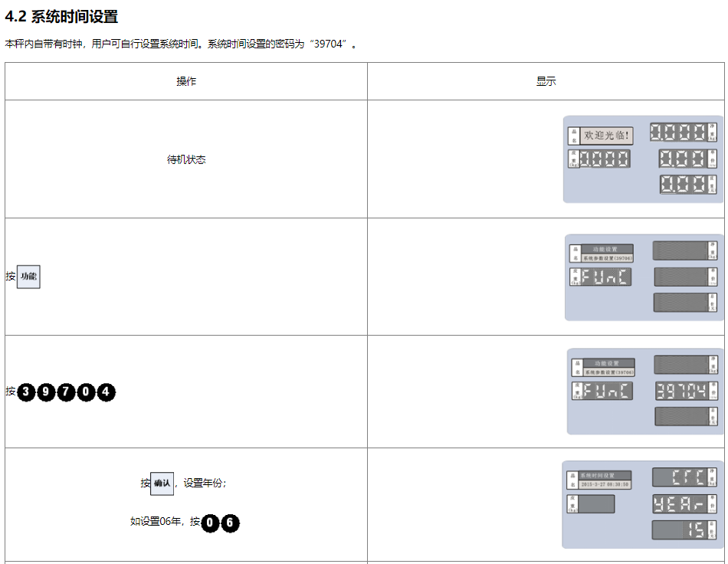
Task: Click the black circled digit 3 key
Action: [x=27, y=392]
